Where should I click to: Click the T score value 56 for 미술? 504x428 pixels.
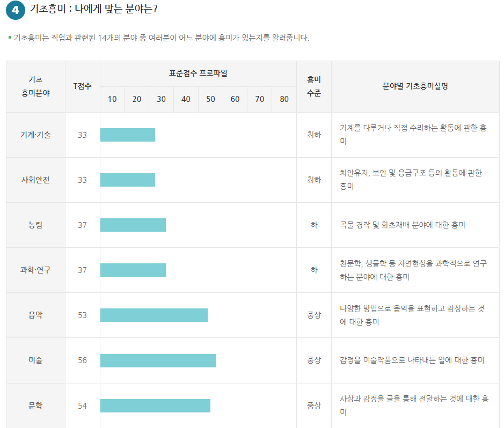click(82, 360)
